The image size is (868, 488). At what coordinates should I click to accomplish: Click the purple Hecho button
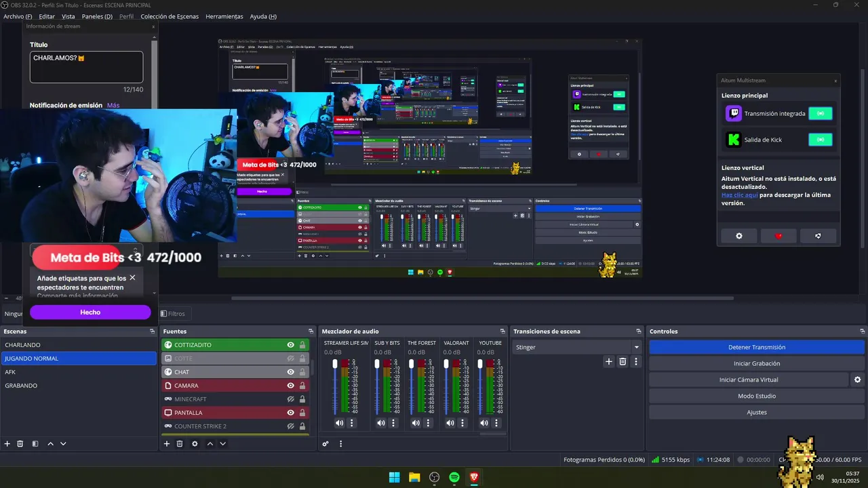(90, 312)
